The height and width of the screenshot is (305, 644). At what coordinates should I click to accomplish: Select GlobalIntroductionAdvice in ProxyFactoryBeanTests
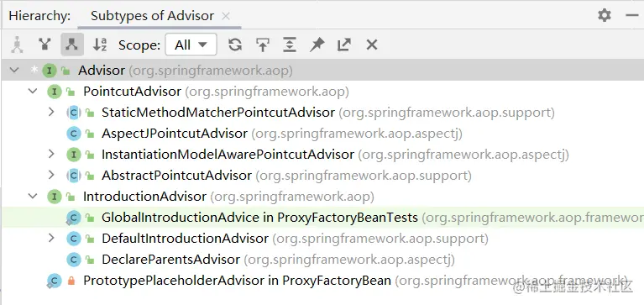click(322, 218)
